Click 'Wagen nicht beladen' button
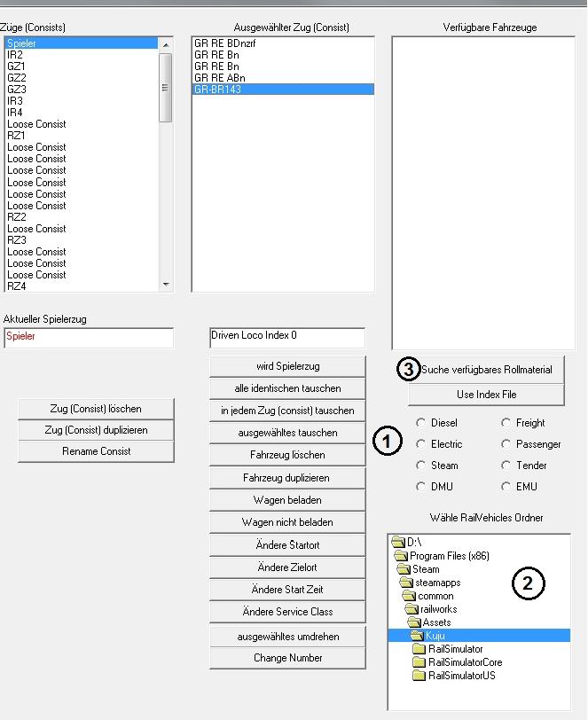This screenshot has height=720, width=588. tap(287, 522)
